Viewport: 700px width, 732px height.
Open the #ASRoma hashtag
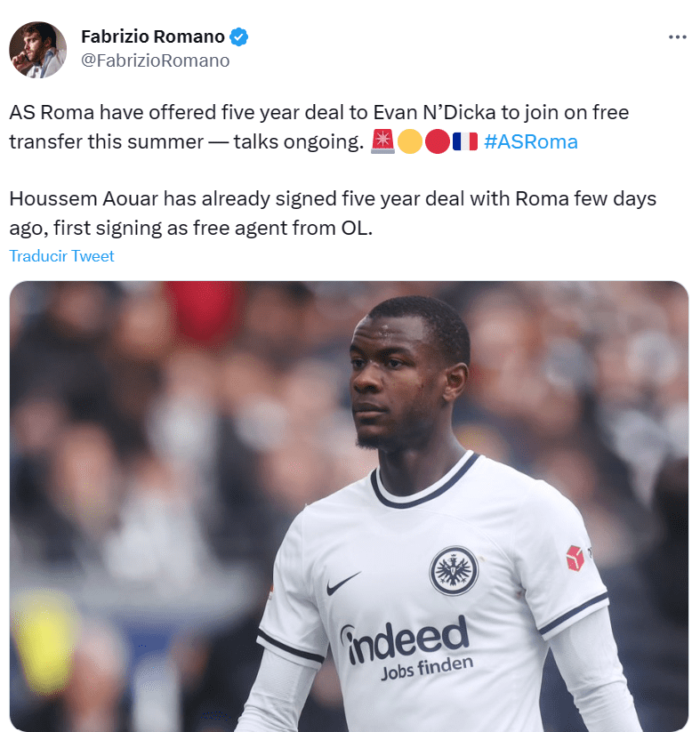(x=531, y=141)
